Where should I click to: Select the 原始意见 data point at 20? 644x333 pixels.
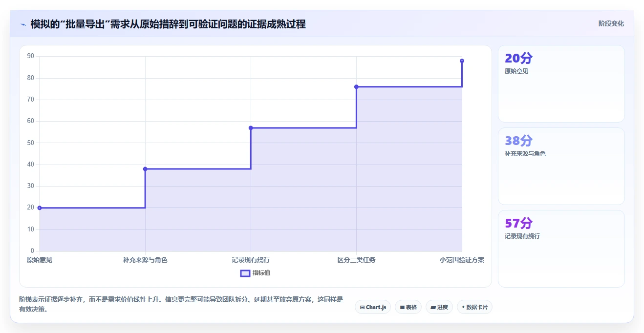point(40,208)
